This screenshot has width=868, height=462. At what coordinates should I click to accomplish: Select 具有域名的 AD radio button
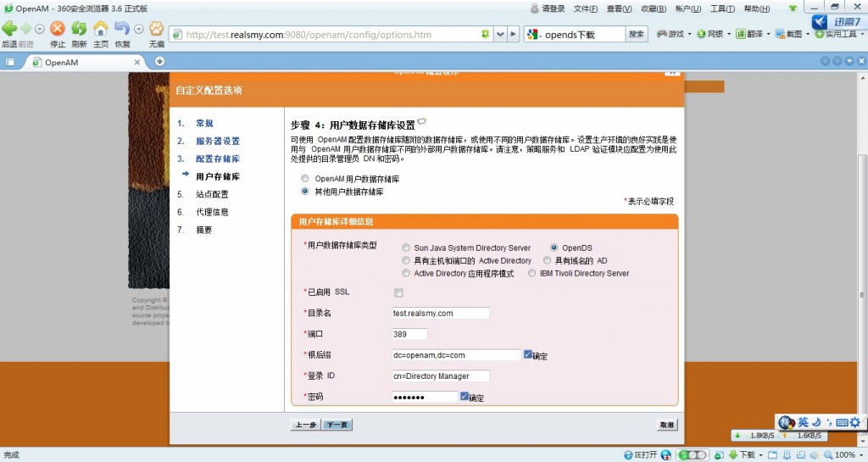coord(548,260)
